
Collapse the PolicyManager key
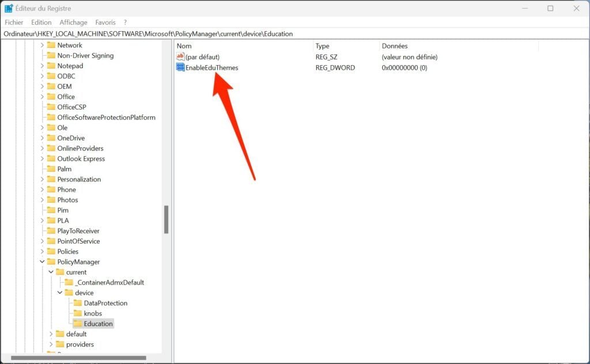tap(42, 261)
